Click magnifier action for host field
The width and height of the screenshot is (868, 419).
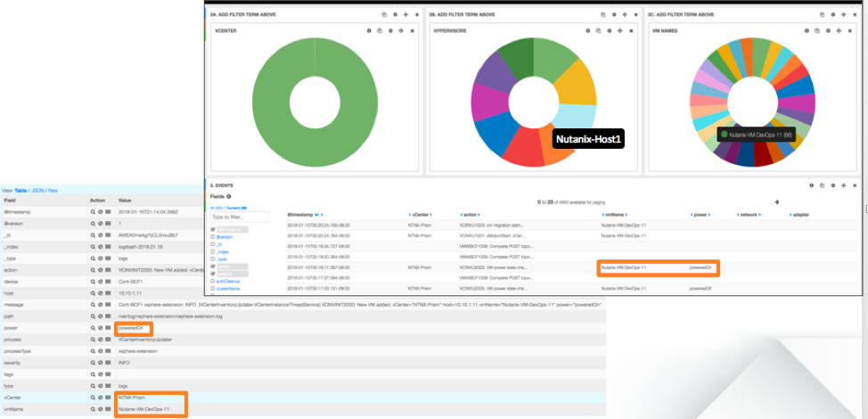(93, 293)
